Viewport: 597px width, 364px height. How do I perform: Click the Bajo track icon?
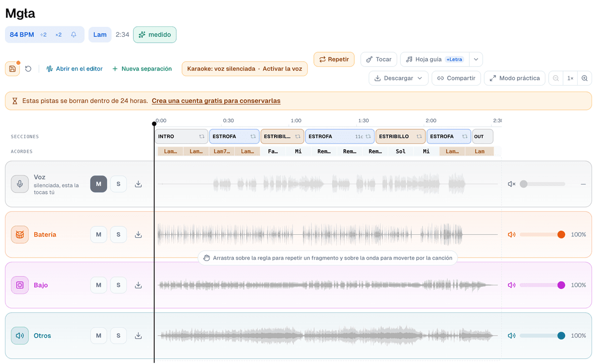20,285
